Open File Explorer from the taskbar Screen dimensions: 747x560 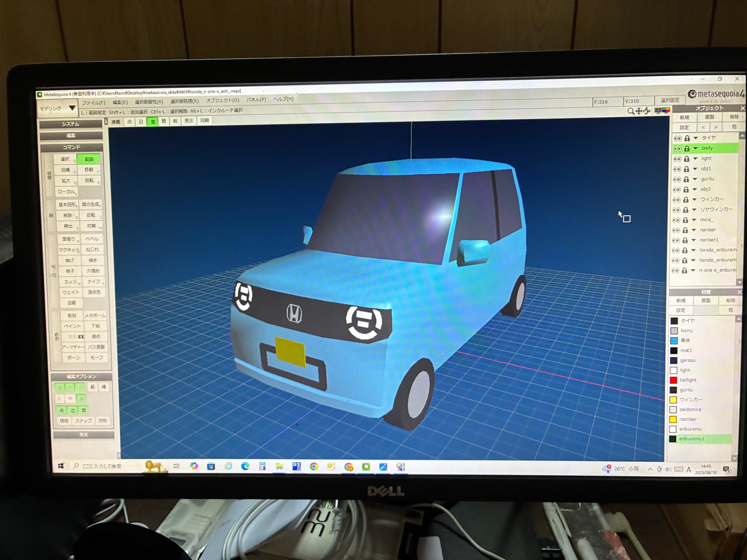pyautogui.click(x=279, y=466)
